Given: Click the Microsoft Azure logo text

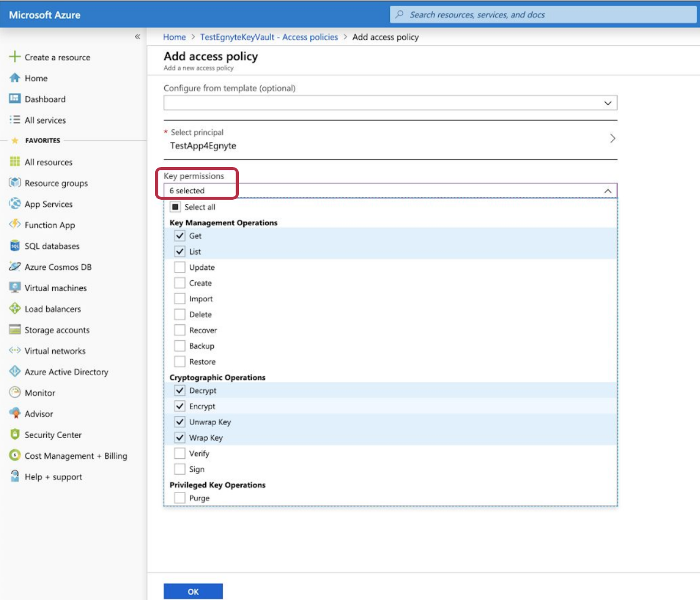Looking at the screenshot, I should pyautogui.click(x=45, y=15).
